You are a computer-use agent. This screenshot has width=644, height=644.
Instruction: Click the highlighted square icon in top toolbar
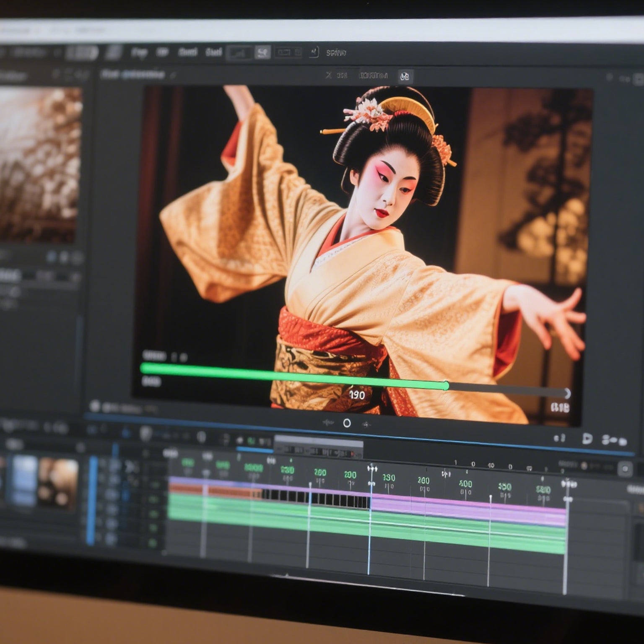(x=262, y=53)
